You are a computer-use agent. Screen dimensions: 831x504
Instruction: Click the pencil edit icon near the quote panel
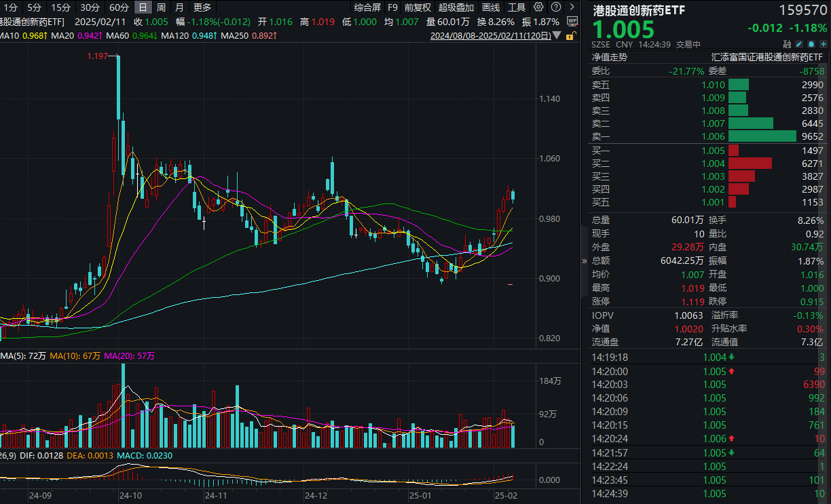[798, 43]
